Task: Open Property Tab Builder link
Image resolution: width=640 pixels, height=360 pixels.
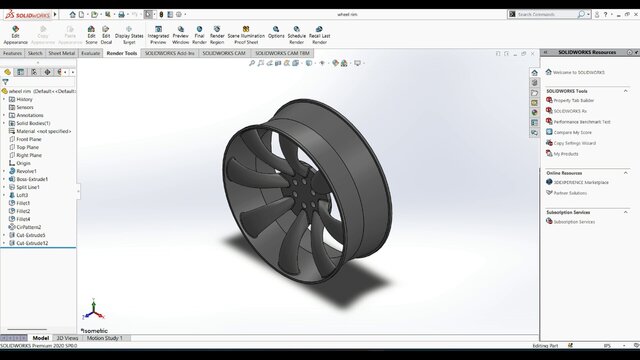Action: (x=573, y=100)
